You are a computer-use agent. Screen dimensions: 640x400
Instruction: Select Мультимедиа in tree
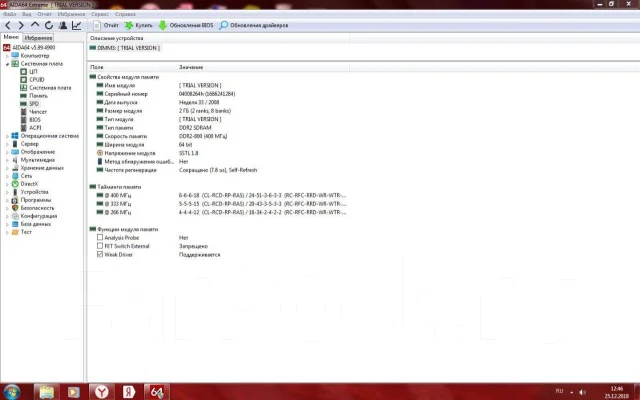(38, 160)
